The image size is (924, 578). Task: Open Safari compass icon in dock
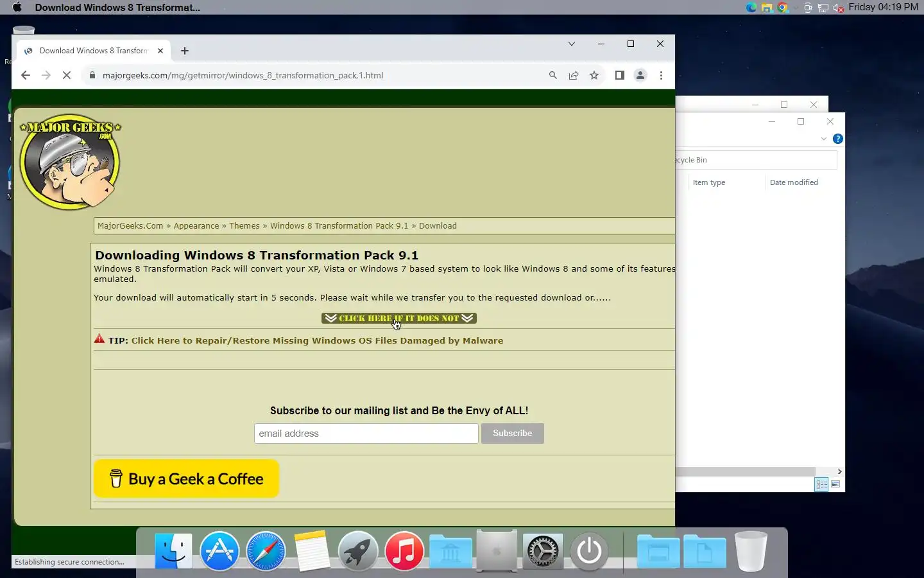coord(266,551)
